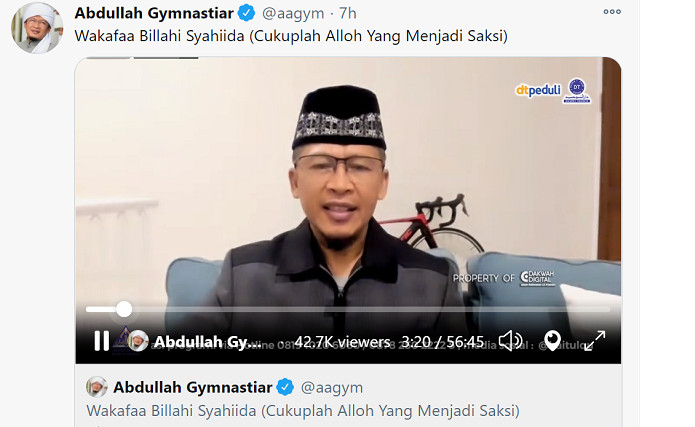
Task: Click Abdullah Gymnastiar name in tweet header
Action: pyautogui.click(x=154, y=13)
